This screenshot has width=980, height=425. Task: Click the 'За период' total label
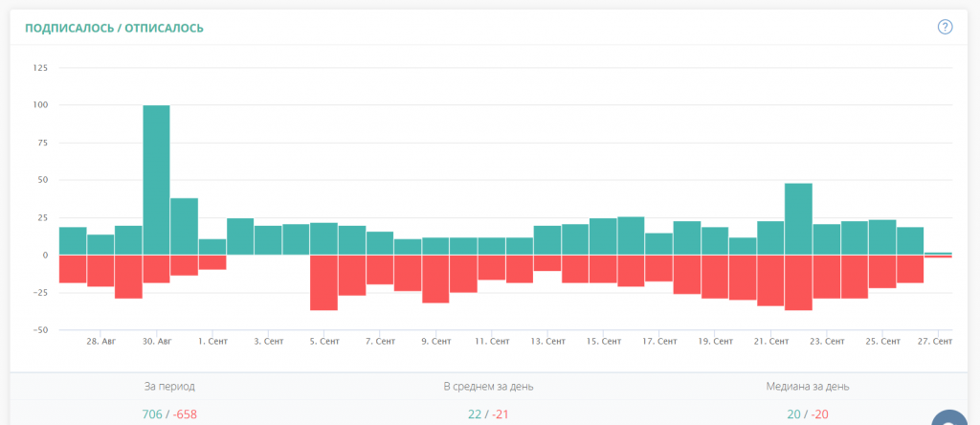click(x=169, y=387)
